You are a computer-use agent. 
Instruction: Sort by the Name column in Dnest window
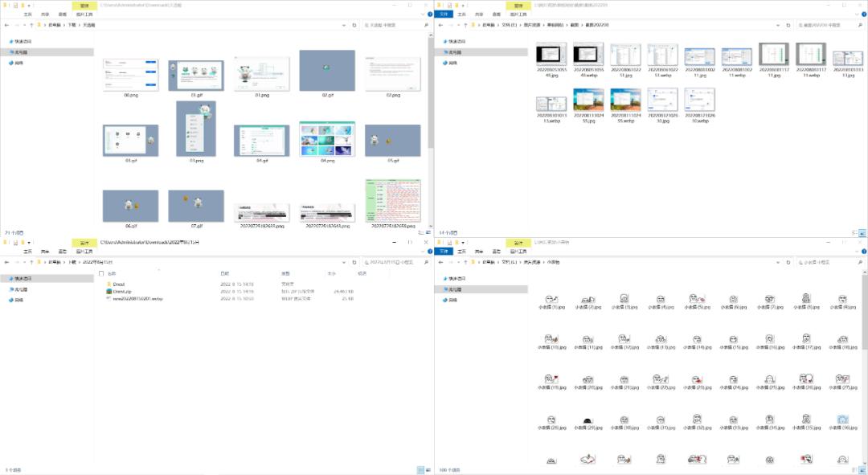(111, 273)
